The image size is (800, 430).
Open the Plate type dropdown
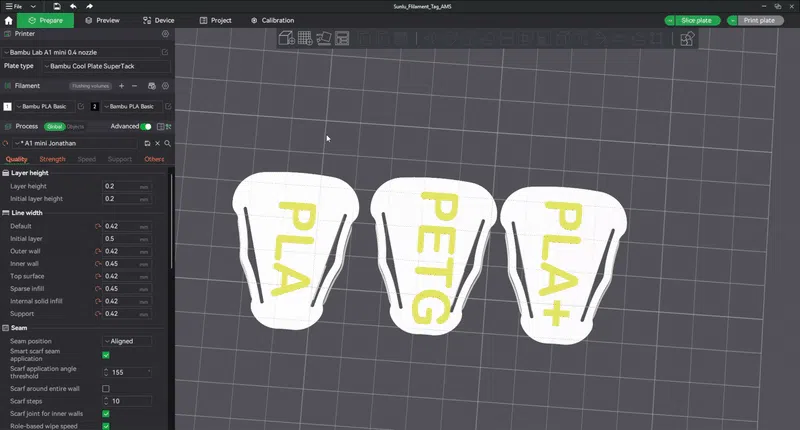point(106,66)
